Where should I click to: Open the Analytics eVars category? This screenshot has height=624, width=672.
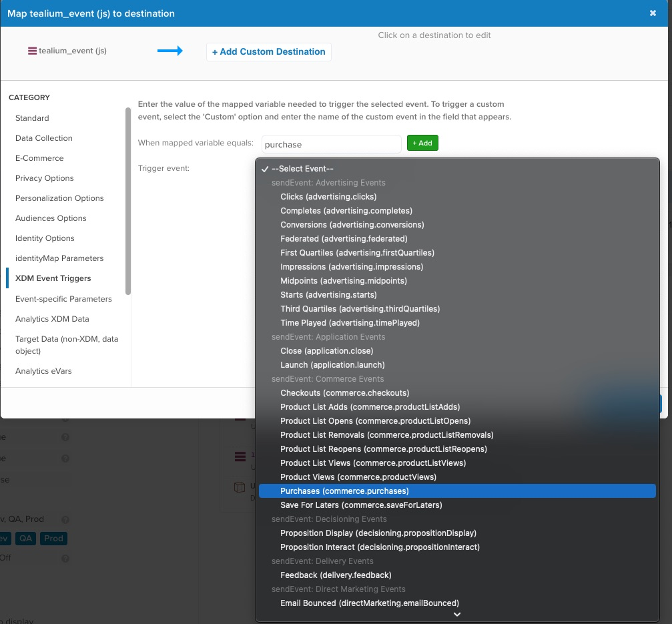(43, 371)
